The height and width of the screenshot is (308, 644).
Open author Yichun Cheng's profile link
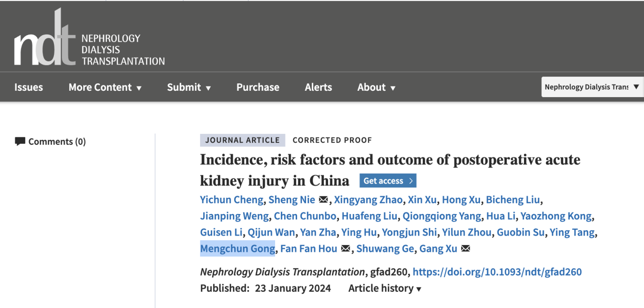[x=232, y=199]
